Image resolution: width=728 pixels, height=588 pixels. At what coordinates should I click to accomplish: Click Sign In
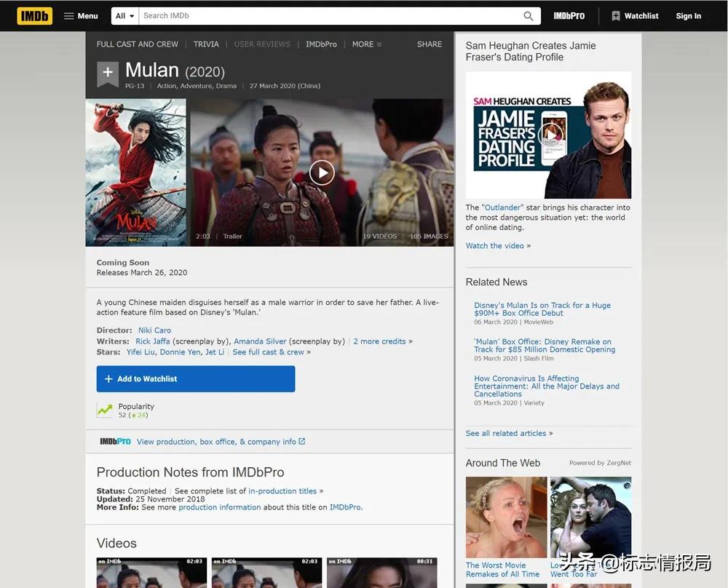pyautogui.click(x=688, y=16)
